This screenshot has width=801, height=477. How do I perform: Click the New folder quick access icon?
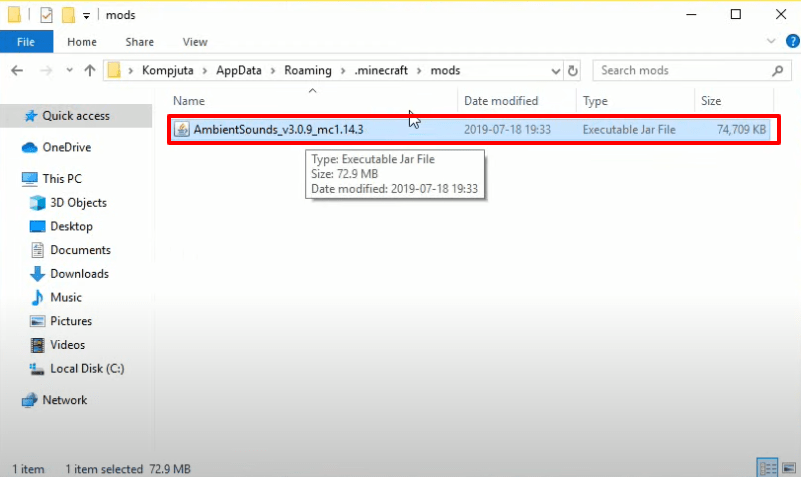(x=68, y=15)
